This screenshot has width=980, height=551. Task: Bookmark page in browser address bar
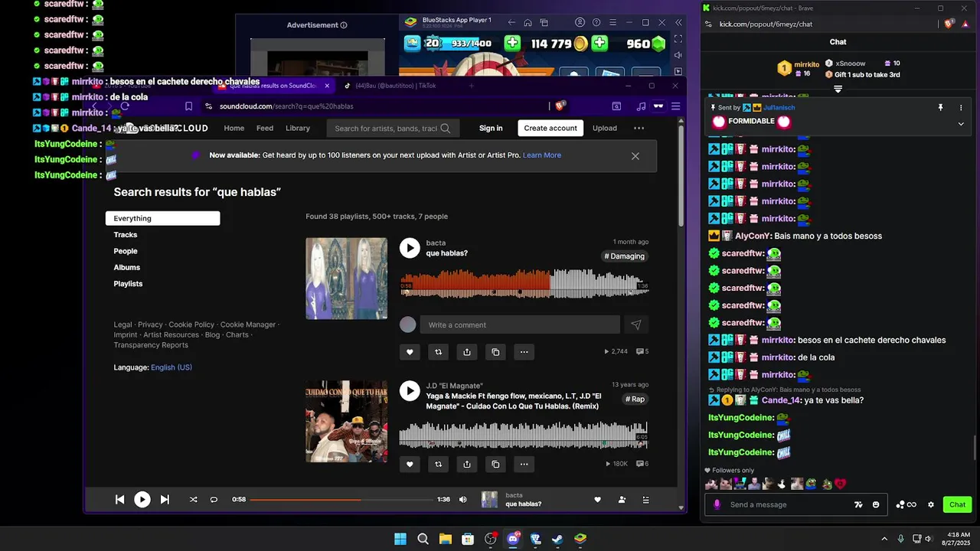pos(188,106)
